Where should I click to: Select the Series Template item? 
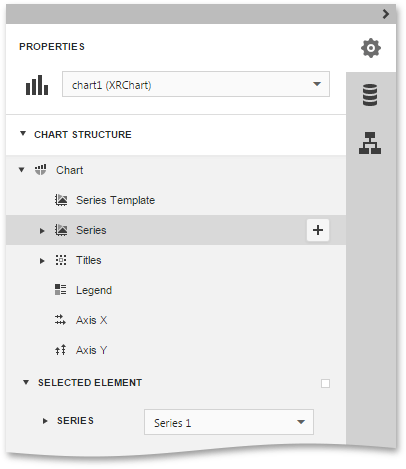pyautogui.click(x=115, y=200)
